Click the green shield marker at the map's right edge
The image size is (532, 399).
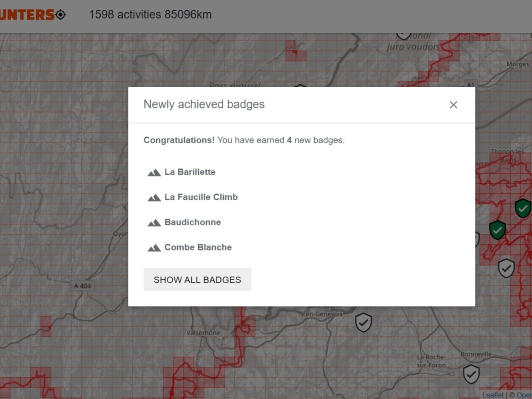[523, 208]
